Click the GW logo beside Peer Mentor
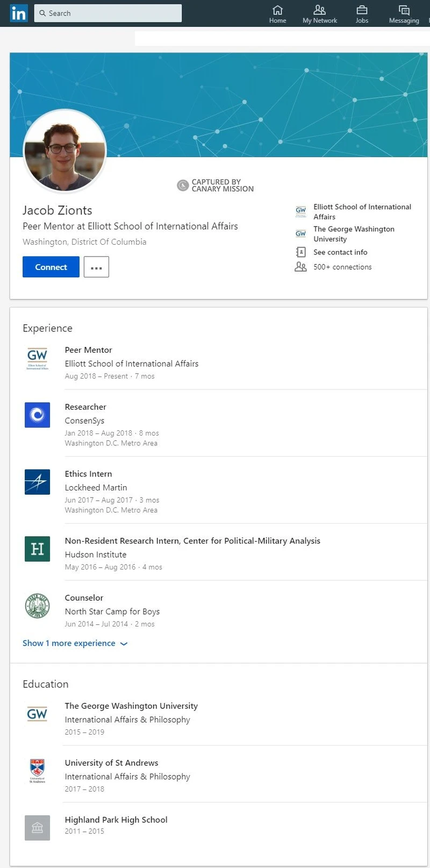Screen dimensions: 430x868 tap(37, 358)
